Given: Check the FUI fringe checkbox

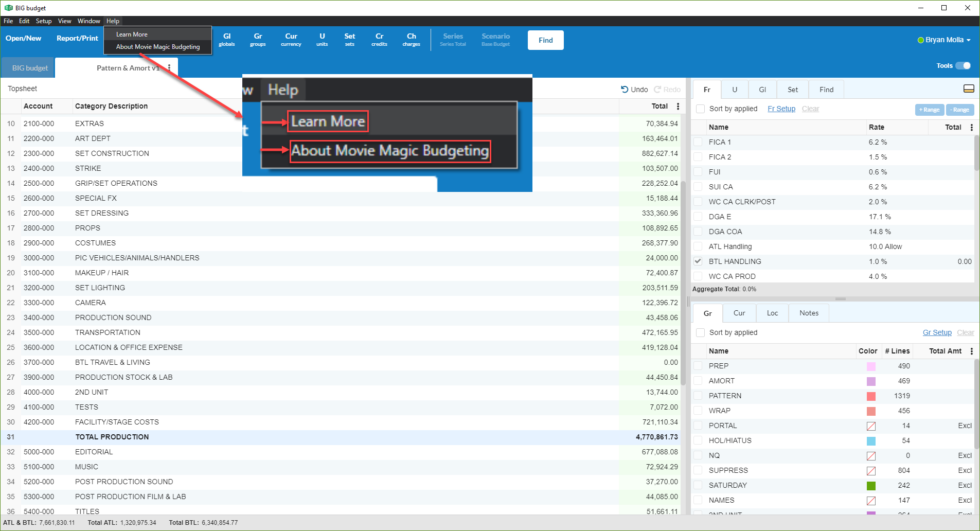Looking at the screenshot, I should tap(698, 172).
